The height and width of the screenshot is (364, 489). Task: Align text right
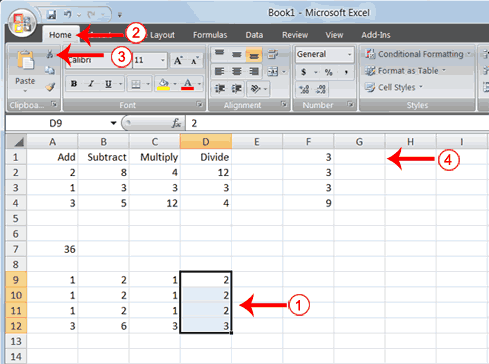(254, 71)
